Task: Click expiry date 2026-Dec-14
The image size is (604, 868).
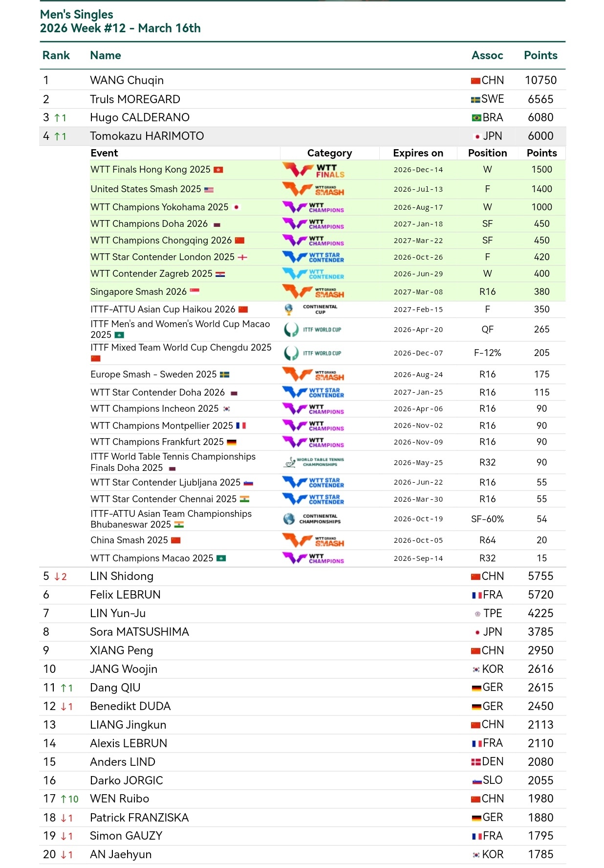Action: pos(418,170)
